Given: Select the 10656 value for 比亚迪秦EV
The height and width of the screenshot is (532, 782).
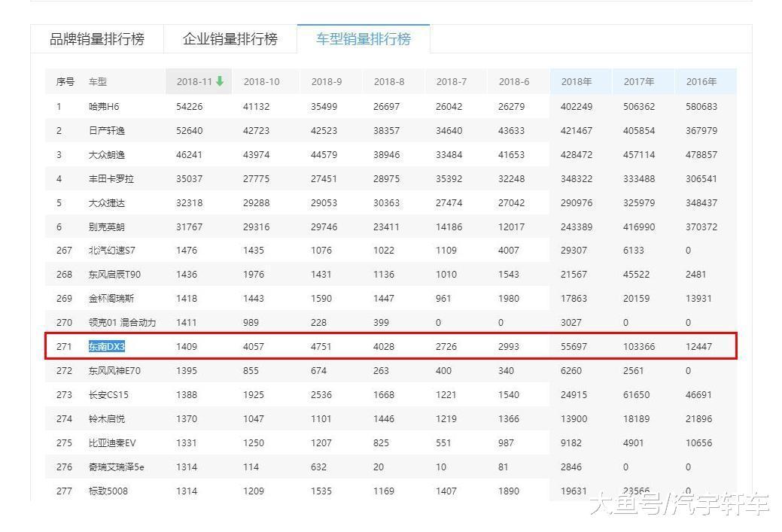Looking at the screenshot, I should [x=698, y=443].
